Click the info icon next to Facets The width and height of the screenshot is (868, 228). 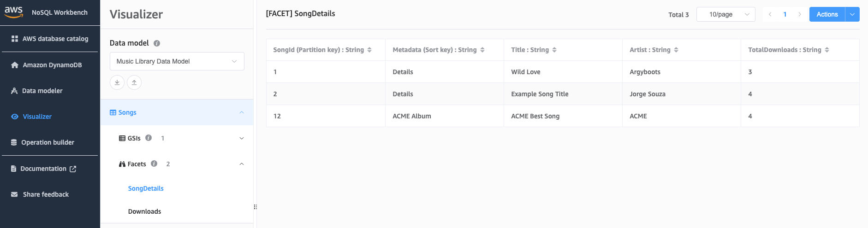(154, 164)
